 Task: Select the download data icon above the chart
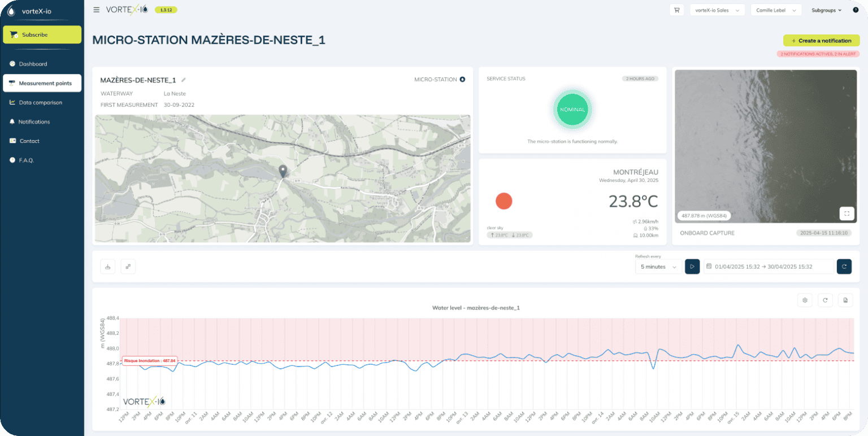click(107, 266)
